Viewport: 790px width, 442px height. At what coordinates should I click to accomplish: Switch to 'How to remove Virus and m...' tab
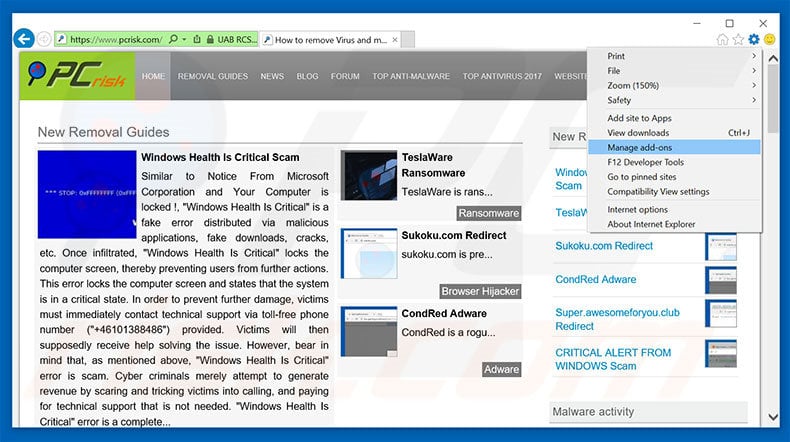point(331,39)
